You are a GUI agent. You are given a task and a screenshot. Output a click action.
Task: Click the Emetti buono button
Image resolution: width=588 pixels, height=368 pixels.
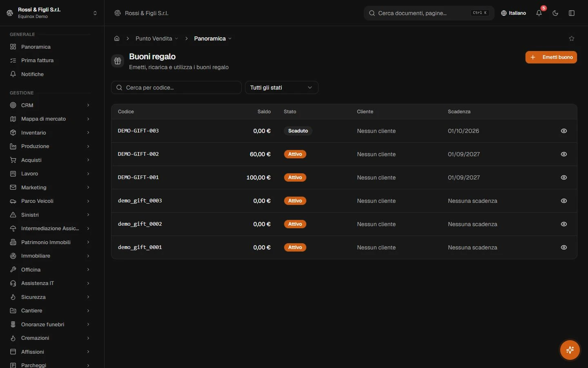[x=551, y=57]
